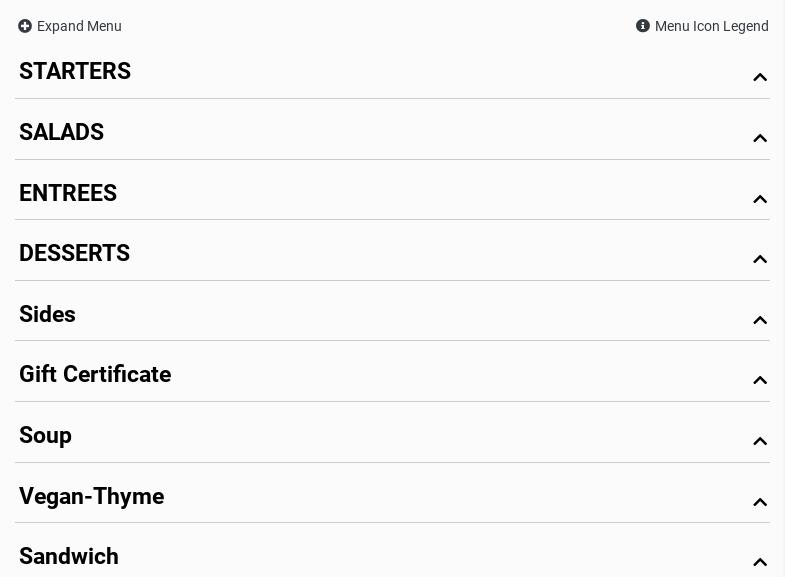Click the chevron in the Soup row
Image resolution: width=785 pixels, height=577 pixels.
click(760, 441)
